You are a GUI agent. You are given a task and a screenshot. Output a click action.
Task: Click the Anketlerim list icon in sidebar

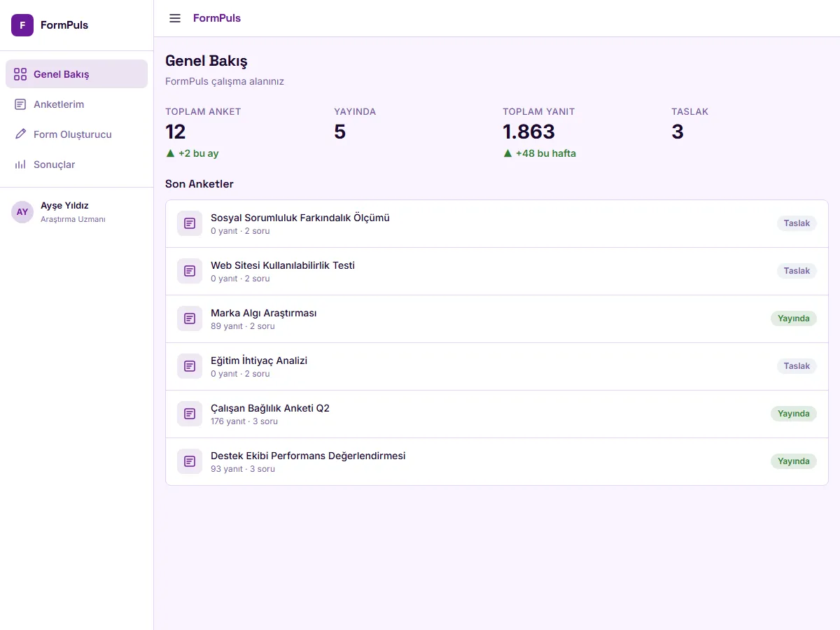(20, 104)
